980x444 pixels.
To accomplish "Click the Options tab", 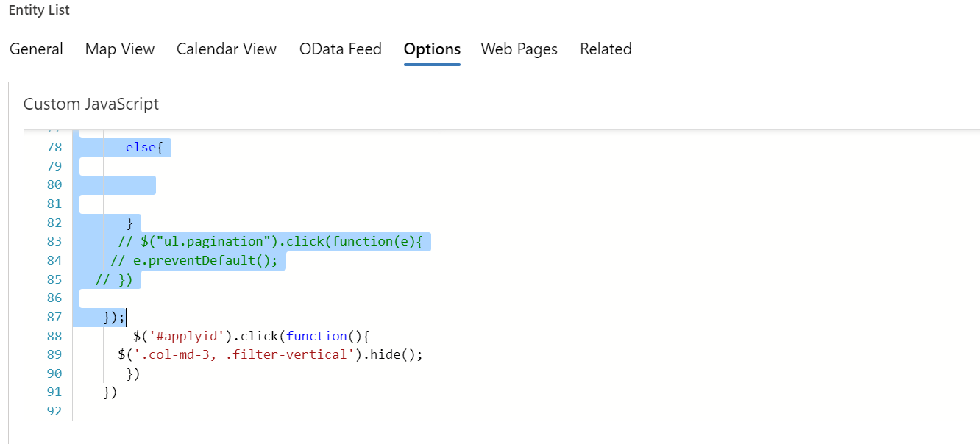I will click(432, 49).
